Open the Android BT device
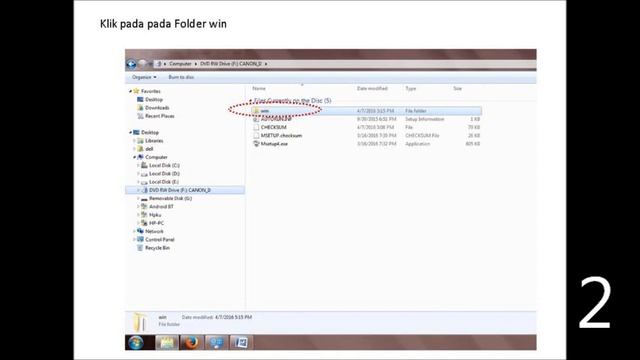 161,207
